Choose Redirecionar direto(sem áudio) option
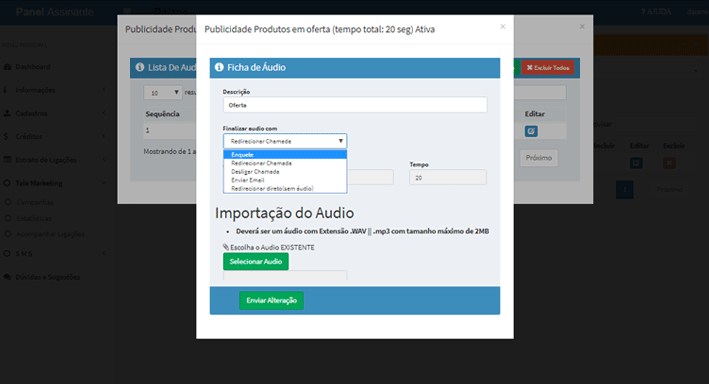 pyautogui.click(x=285, y=189)
